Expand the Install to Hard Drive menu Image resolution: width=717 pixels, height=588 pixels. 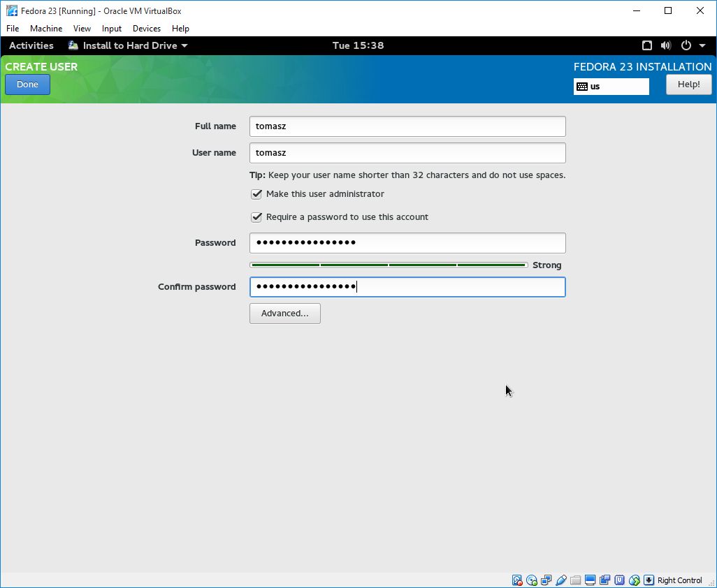[128, 45]
